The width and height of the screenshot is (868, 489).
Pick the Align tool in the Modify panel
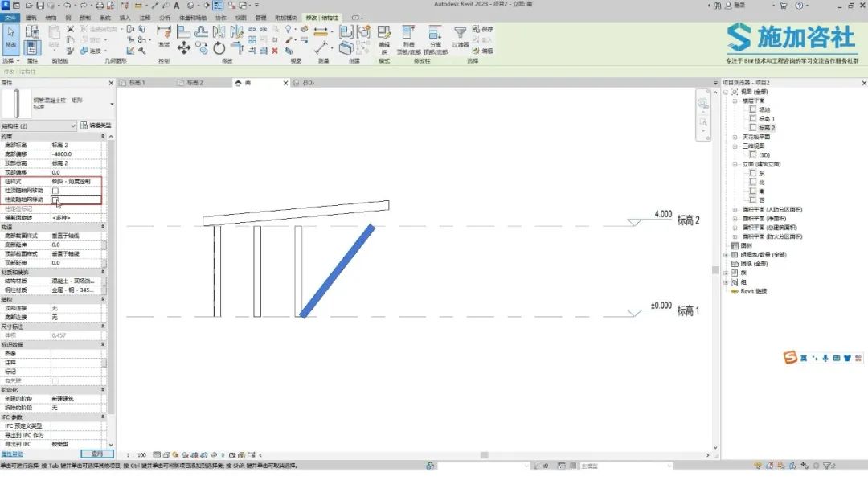coord(184,31)
